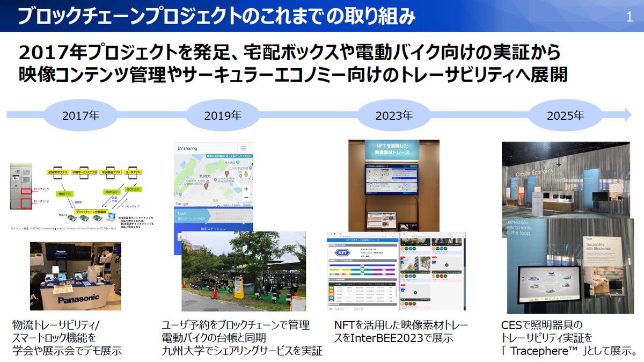Click the Panasonic logo on booth table

(x=78, y=299)
